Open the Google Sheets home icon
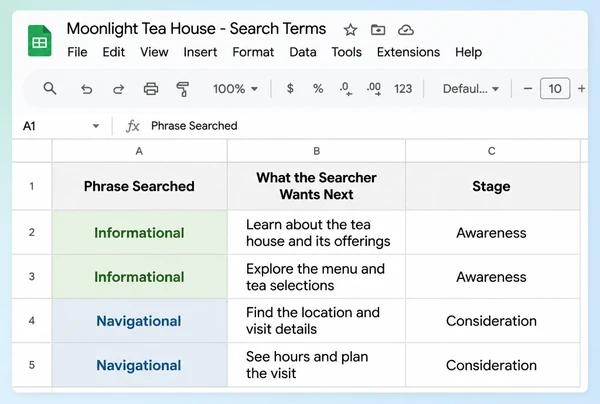The image size is (600, 404). click(x=39, y=41)
